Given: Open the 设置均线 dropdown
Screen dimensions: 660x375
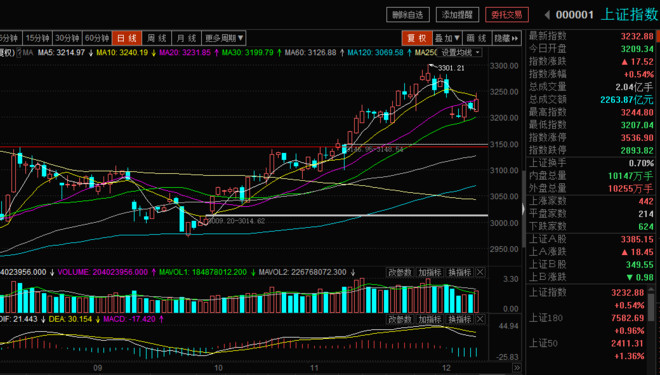Looking at the screenshot, I should (459, 53).
